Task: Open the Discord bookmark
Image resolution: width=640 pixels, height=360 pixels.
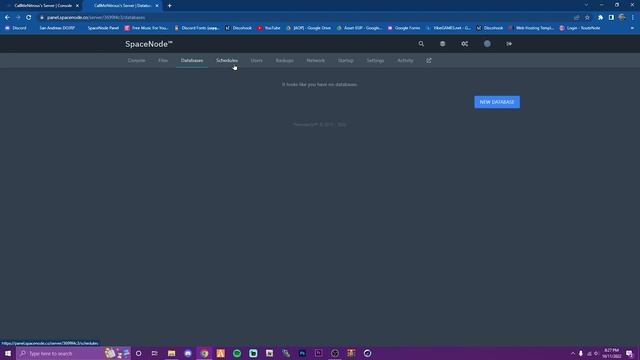Action: point(16,28)
